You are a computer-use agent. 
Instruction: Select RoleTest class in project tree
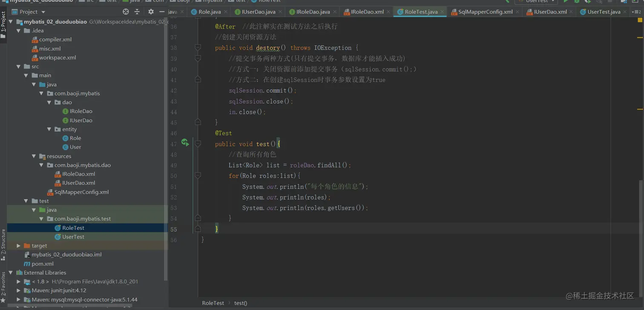click(x=69, y=228)
